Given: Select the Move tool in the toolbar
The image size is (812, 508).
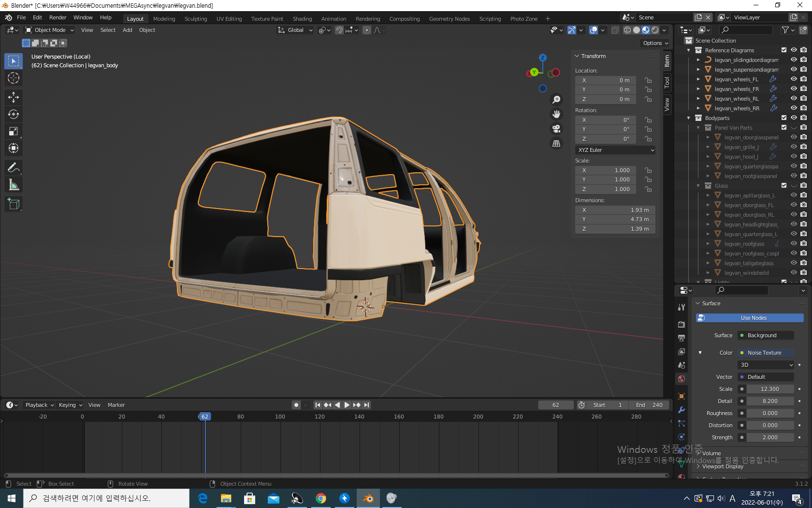Looking at the screenshot, I should 14,97.
